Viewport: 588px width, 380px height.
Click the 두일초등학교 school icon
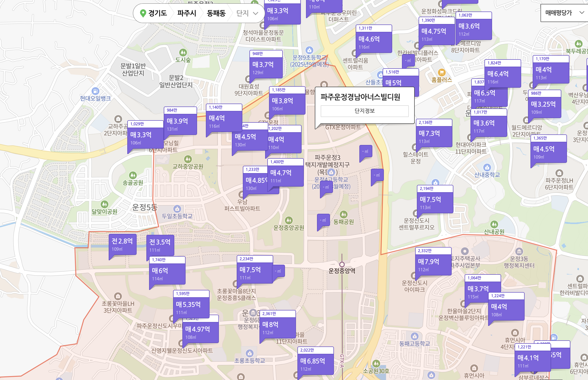(177, 209)
